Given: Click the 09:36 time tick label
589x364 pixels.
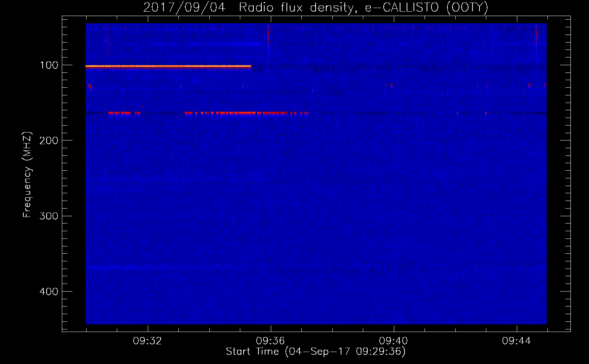Looking at the screenshot, I should pos(270,341).
